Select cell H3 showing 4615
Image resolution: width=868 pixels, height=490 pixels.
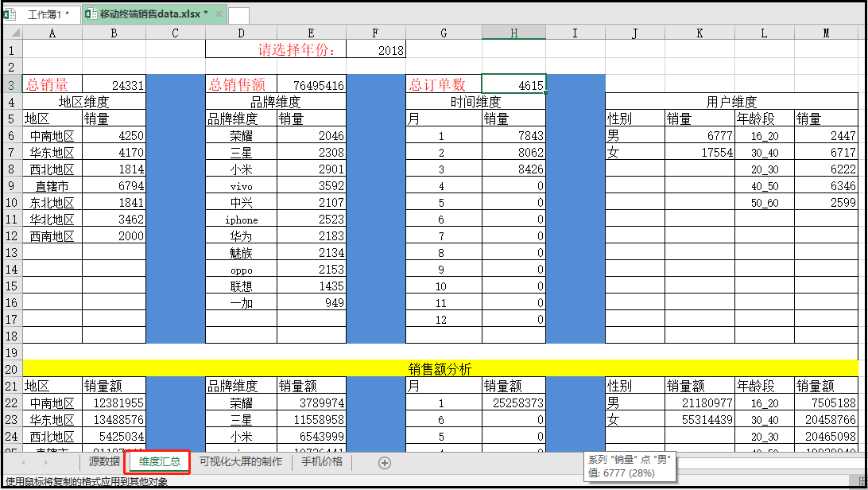coord(513,84)
